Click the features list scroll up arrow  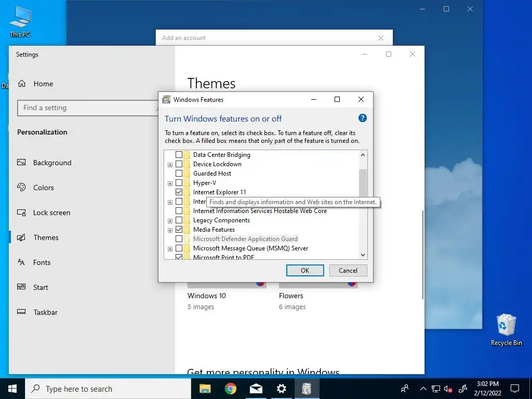click(x=363, y=155)
